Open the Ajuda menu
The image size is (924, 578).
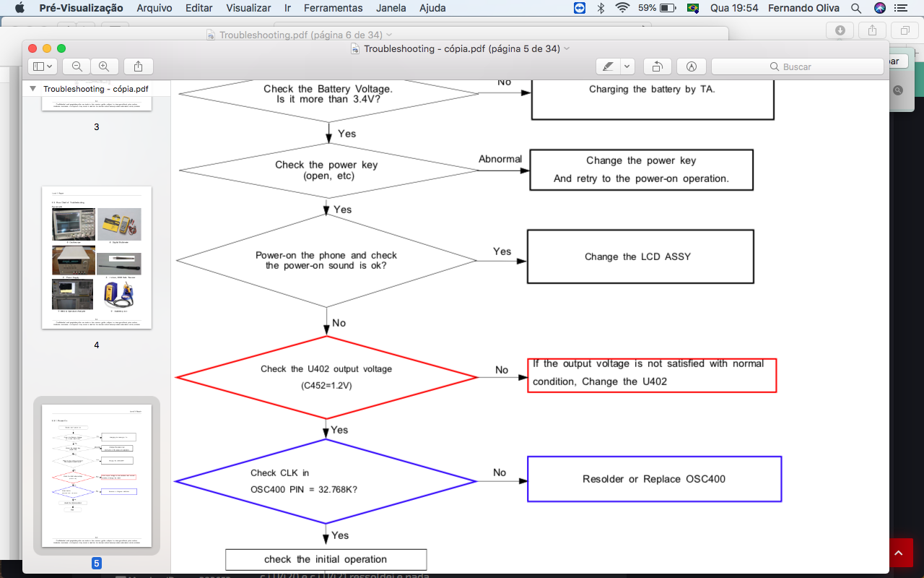point(432,8)
